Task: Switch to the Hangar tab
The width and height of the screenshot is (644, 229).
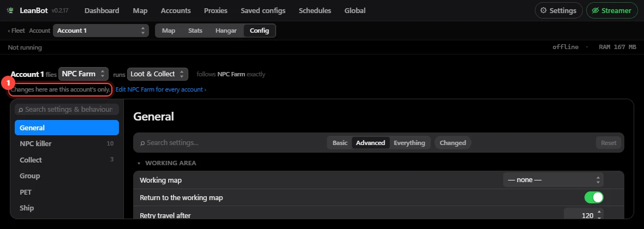Action: (226, 31)
